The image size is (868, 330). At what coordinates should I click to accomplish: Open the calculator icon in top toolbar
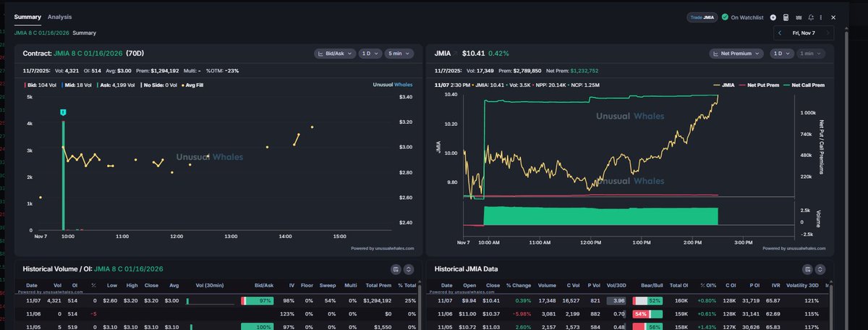[786, 17]
